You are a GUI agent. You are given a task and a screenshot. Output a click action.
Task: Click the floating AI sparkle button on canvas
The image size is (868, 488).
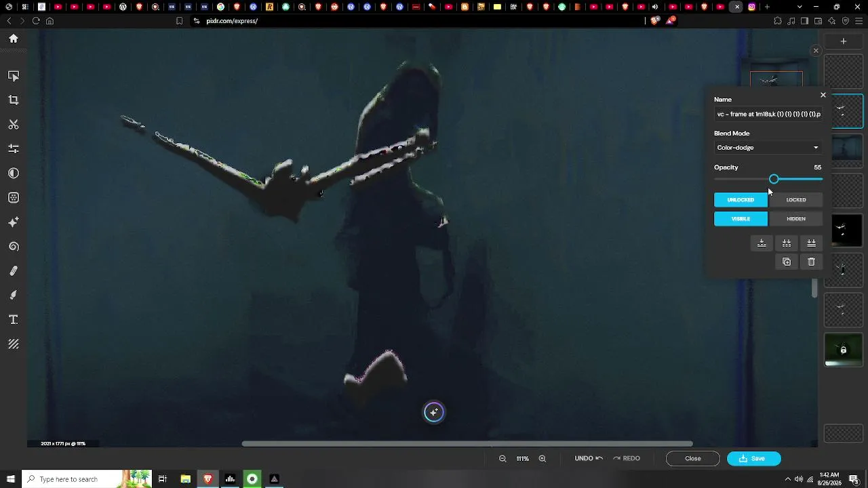coord(434,412)
